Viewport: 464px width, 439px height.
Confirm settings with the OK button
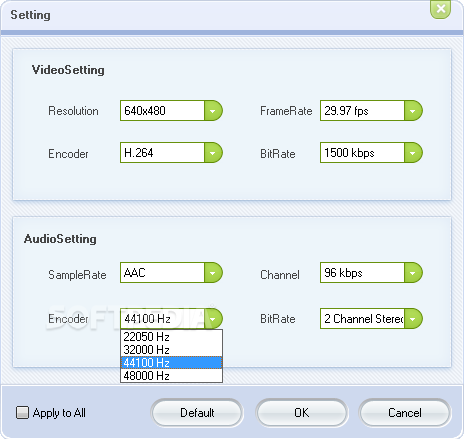302,413
